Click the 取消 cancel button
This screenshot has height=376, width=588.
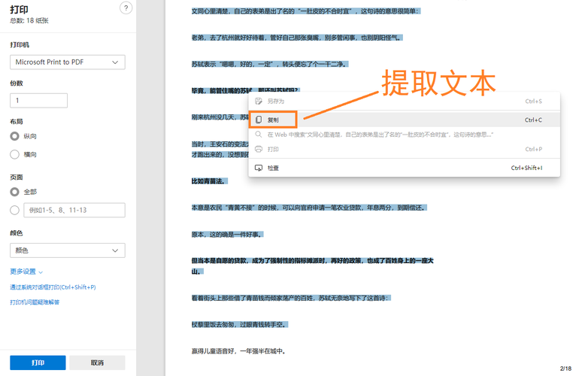[97, 362]
